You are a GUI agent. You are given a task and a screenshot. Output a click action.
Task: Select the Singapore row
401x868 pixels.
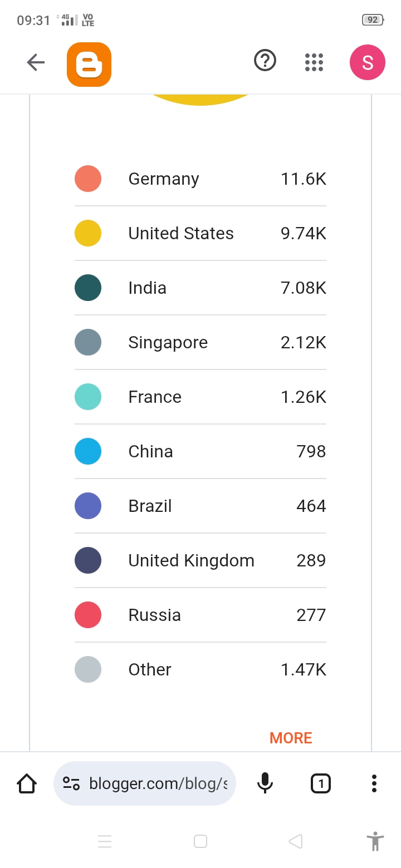click(200, 342)
